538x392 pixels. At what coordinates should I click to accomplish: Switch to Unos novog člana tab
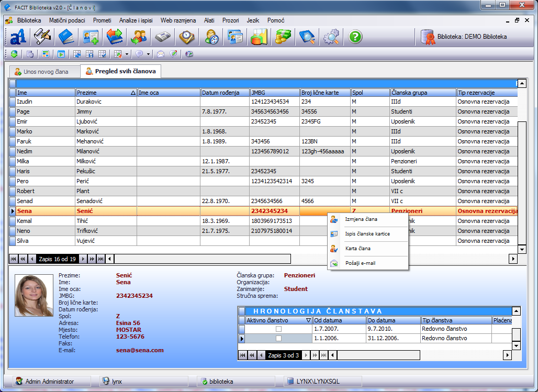46,71
